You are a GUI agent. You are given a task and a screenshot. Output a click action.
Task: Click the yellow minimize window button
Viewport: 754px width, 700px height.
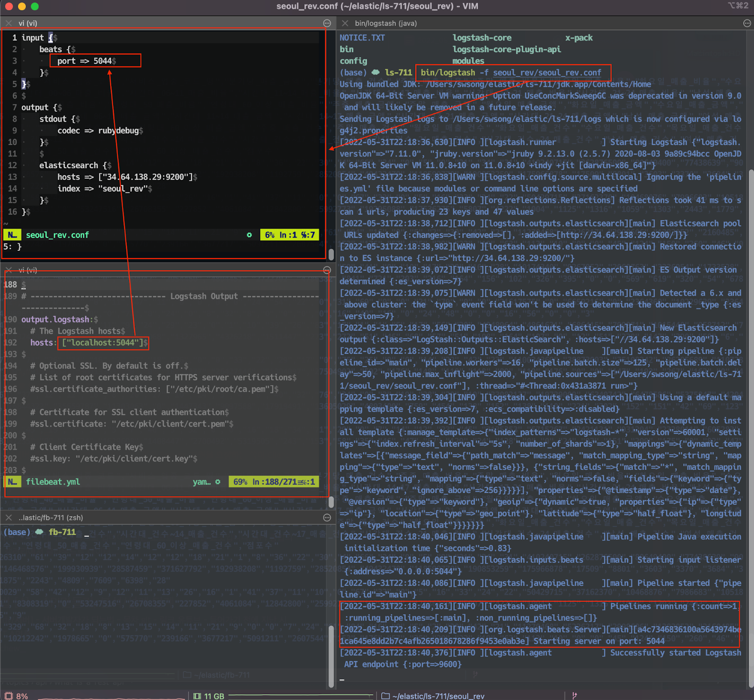(x=22, y=6)
